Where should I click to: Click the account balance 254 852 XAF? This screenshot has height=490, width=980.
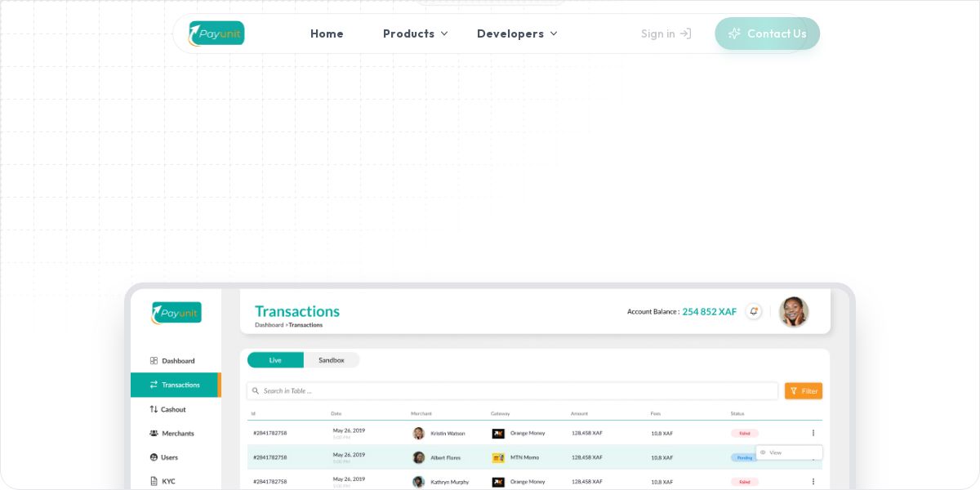710,311
